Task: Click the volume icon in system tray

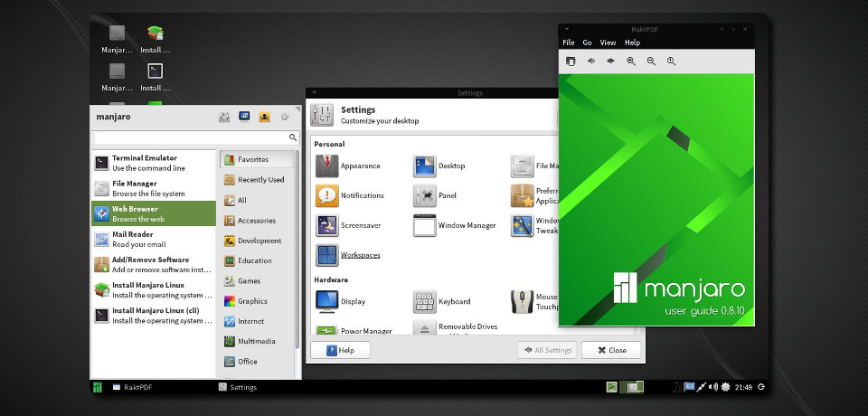Action: pos(713,387)
